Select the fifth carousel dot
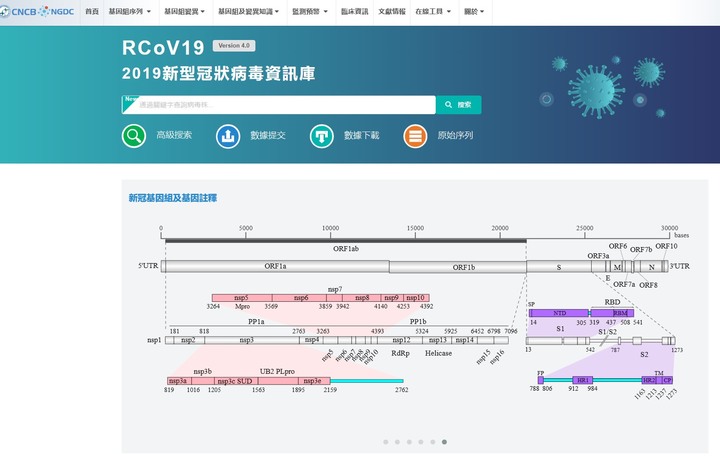 pyautogui.click(x=433, y=442)
